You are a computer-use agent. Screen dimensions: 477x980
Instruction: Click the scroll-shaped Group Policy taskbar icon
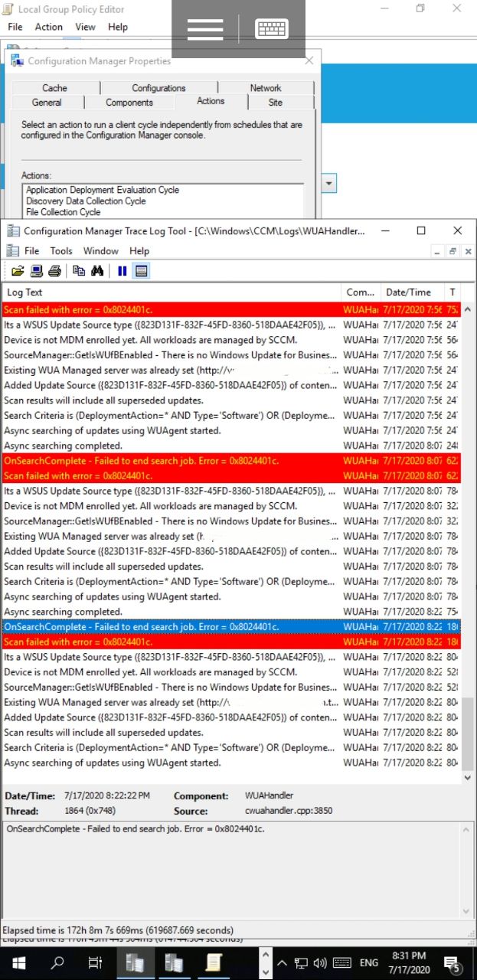[x=214, y=962]
